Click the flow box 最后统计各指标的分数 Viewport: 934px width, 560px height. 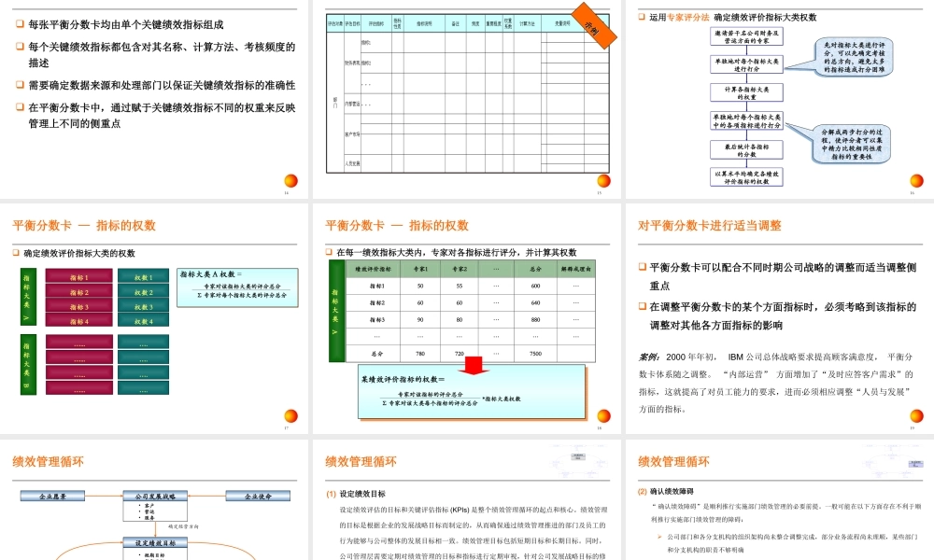point(746,150)
